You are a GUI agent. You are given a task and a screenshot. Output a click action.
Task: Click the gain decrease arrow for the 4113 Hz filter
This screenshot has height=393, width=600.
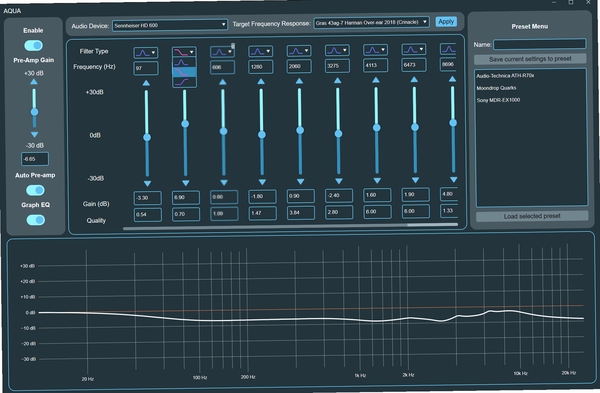tap(377, 180)
